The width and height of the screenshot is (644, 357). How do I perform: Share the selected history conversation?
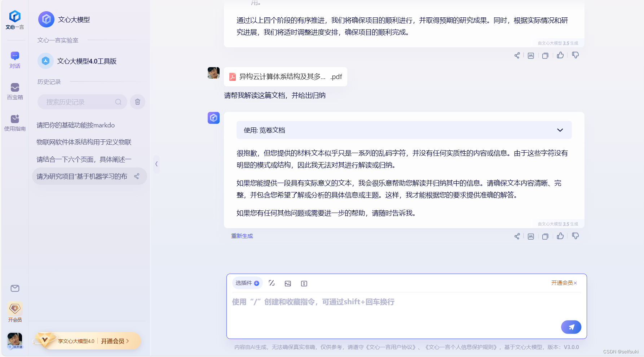[x=137, y=177]
